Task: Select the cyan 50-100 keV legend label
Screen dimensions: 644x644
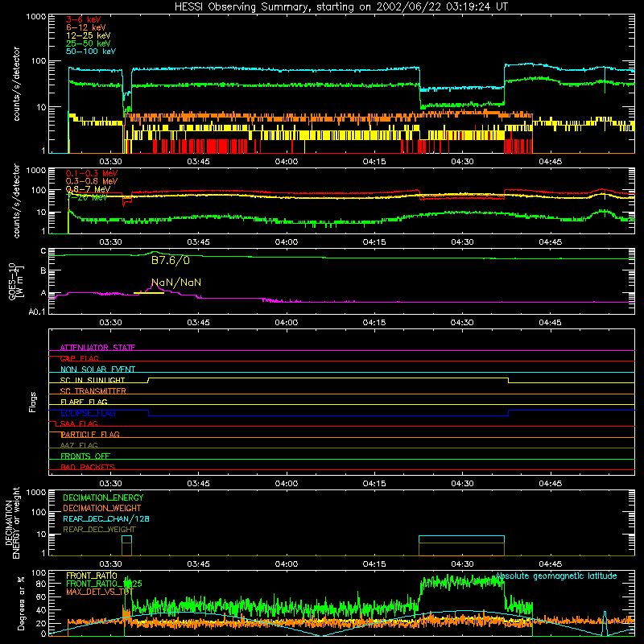Action: (91, 51)
